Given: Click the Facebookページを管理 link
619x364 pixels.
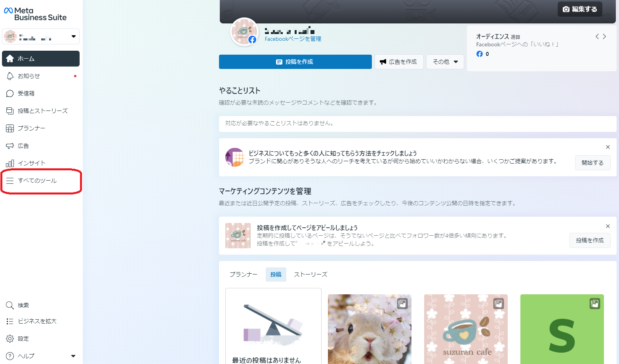Looking at the screenshot, I should point(293,39).
